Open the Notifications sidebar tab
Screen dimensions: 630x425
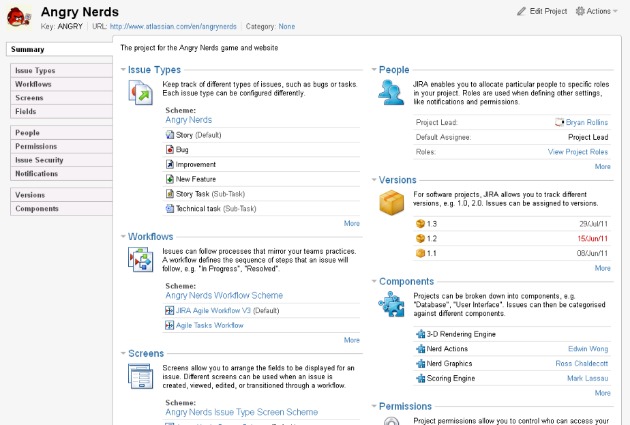pos(61,174)
